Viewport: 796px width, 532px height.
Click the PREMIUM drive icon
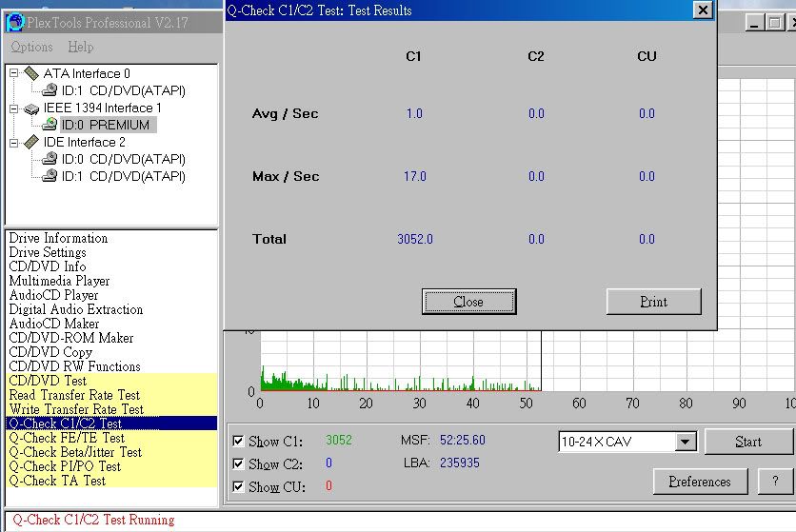(x=50, y=125)
